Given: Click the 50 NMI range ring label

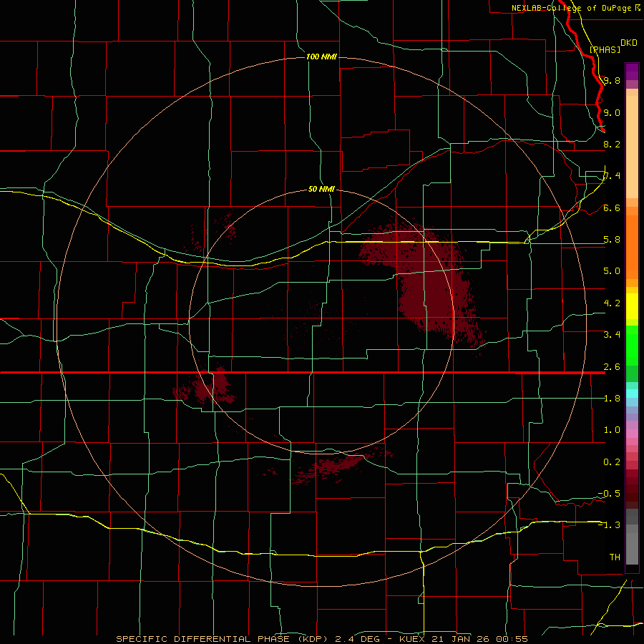Looking at the screenshot, I should pyautogui.click(x=321, y=189).
